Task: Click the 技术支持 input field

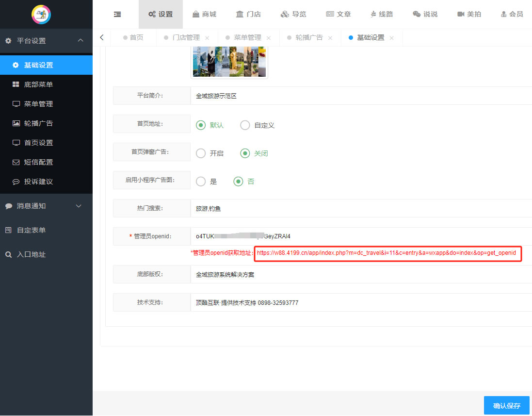Action: coord(361,302)
